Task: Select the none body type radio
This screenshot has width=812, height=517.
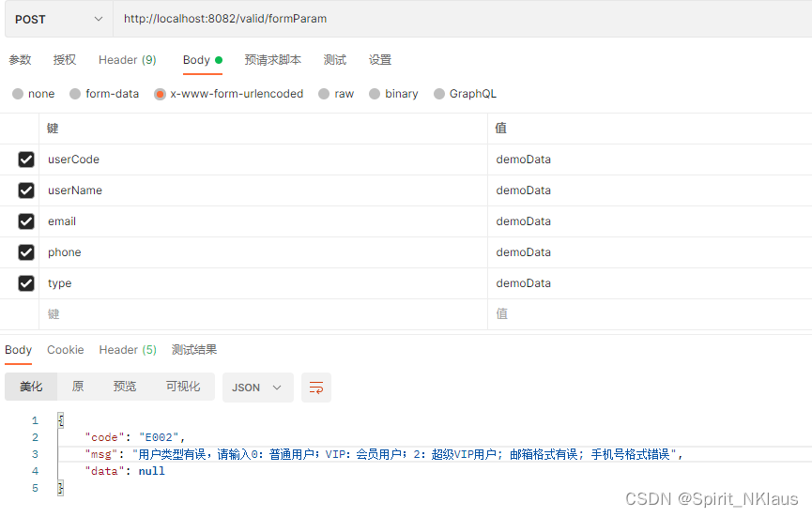Action: pyautogui.click(x=18, y=94)
